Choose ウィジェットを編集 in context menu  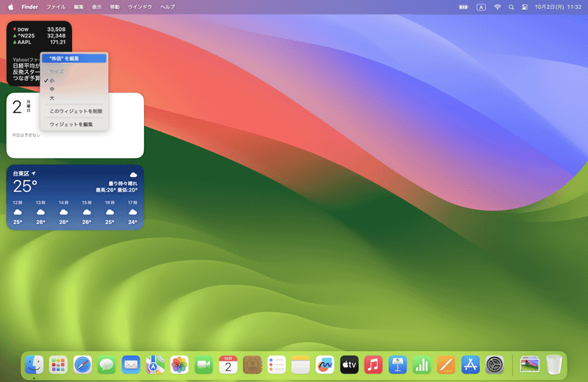coord(74,124)
